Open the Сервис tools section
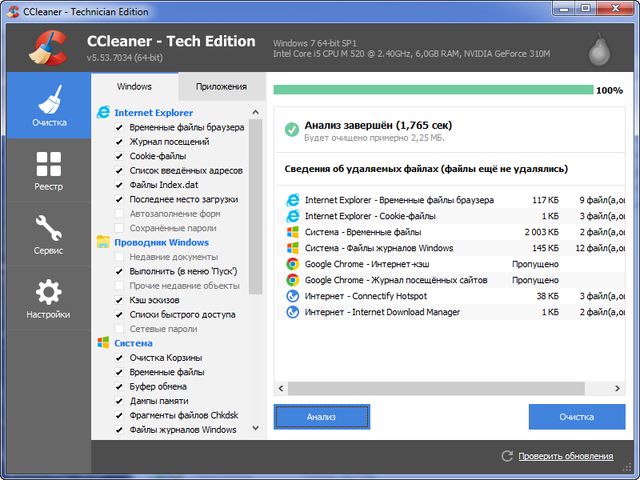The image size is (640, 480). [x=48, y=235]
